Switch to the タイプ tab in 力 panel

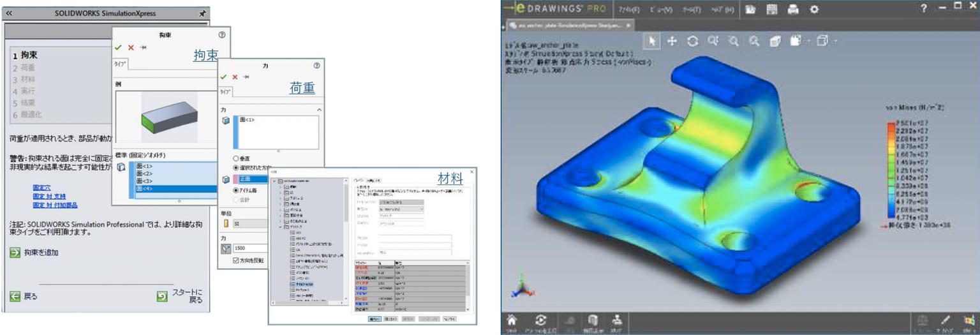point(226,92)
